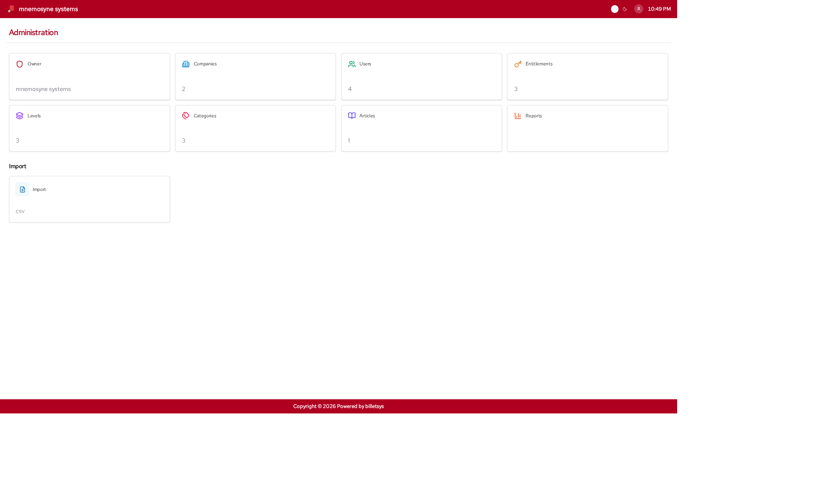Click the mnemosyne systems logo icon
This screenshot has height=504, width=826.
click(11, 9)
